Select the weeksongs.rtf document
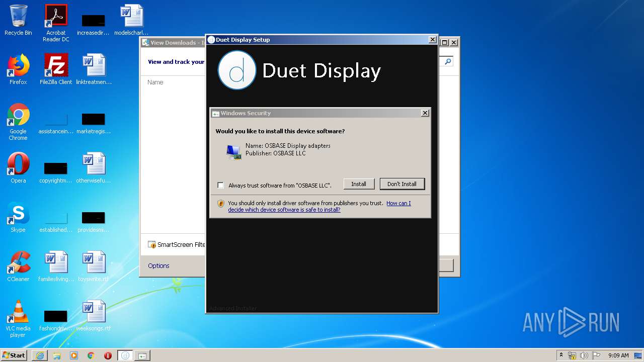Viewport: 644px width, 362px height. [94, 316]
